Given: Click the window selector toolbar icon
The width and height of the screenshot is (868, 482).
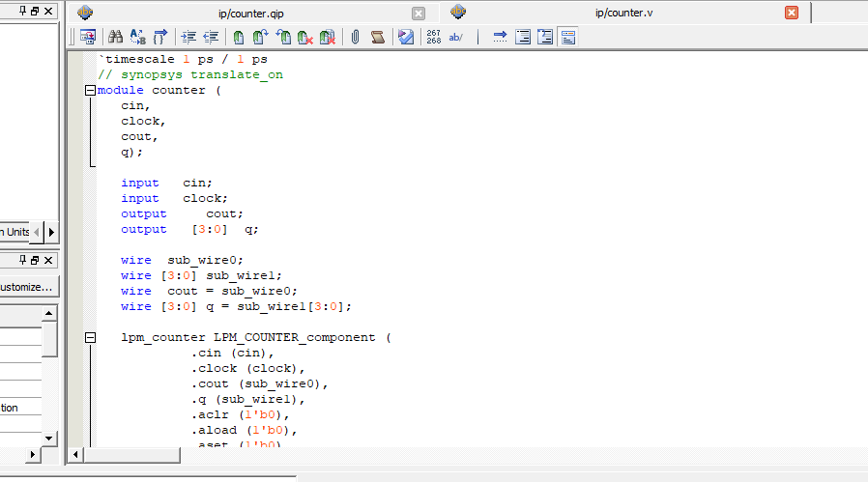Looking at the screenshot, I should click(x=88, y=37).
